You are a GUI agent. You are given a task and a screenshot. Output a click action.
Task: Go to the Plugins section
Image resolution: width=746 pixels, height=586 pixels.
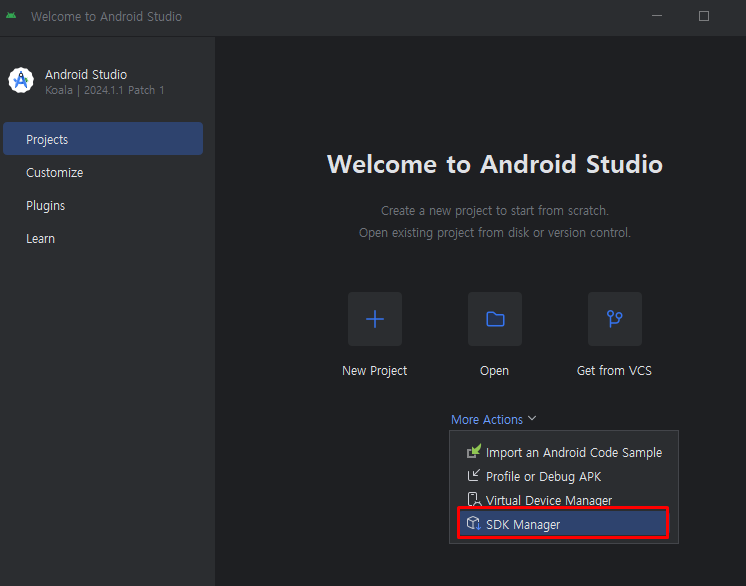click(45, 206)
